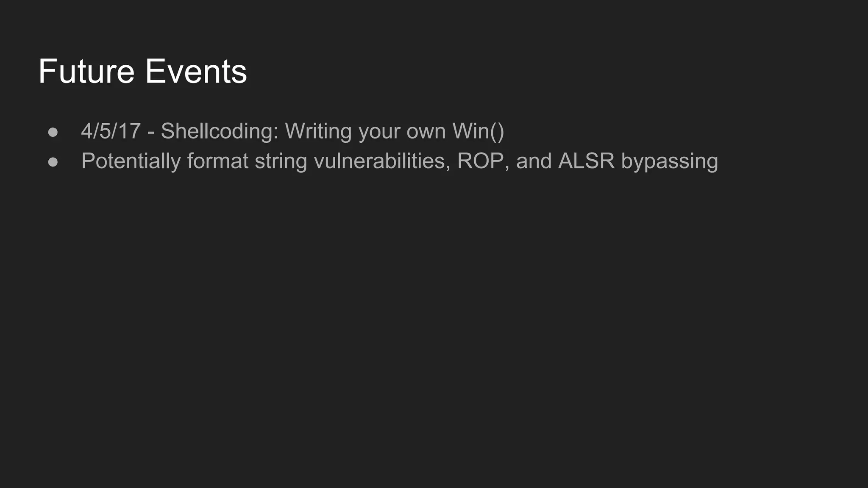Click the word "bypassing"
The height and width of the screenshot is (488, 868).
click(670, 162)
